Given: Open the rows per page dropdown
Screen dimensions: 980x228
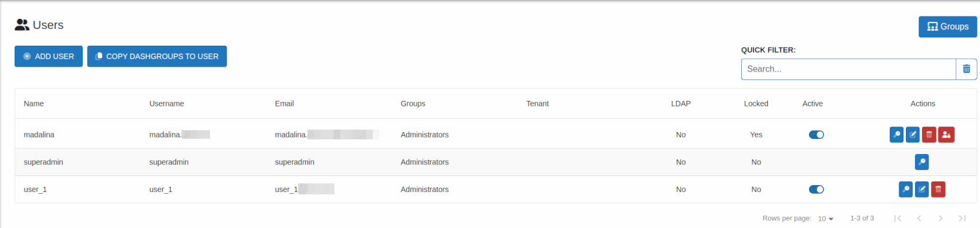Looking at the screenshot, I should (x=826, y=218).
